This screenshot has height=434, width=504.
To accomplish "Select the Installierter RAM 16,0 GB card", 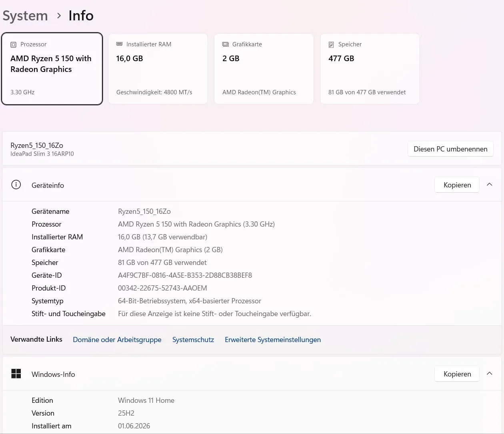I will point(158,69).
